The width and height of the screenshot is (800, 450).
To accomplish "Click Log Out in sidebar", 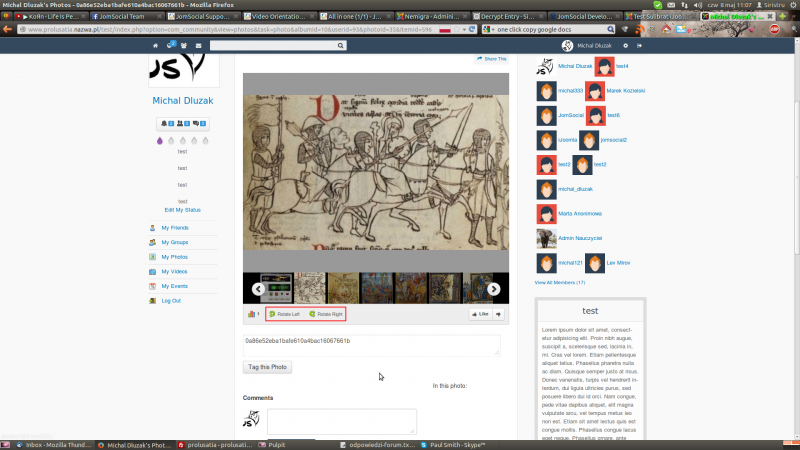I will pyautogui.click(x=171, y=301).
